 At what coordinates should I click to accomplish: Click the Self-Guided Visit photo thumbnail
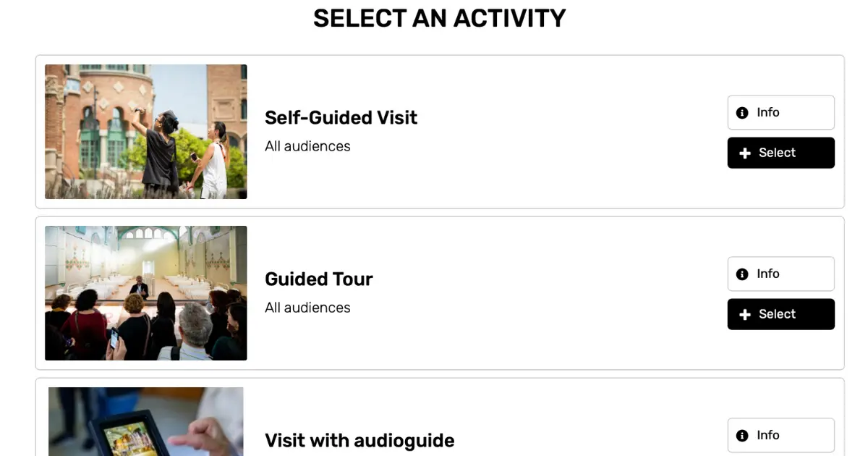(146, 132)
